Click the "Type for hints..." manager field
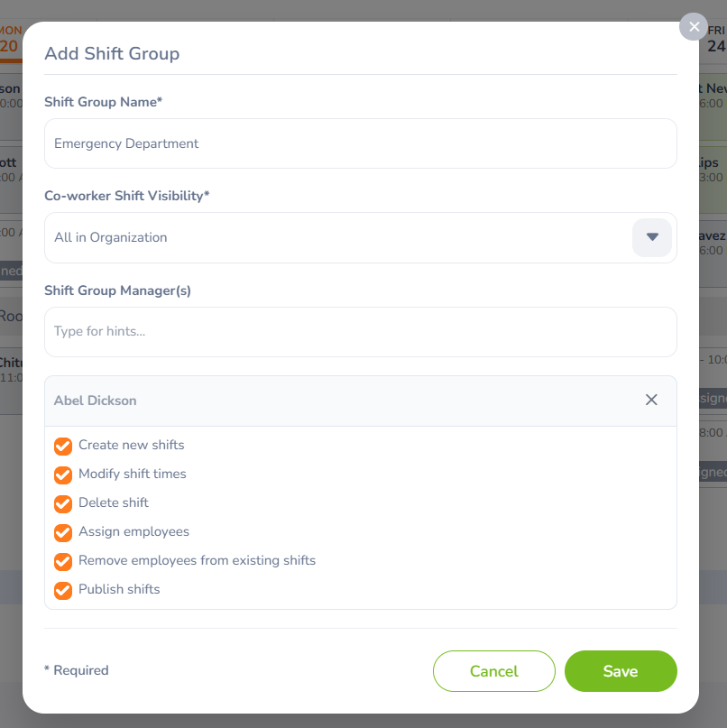The width and height of the screenshot is (727, 728). click(x=360, y=331)
